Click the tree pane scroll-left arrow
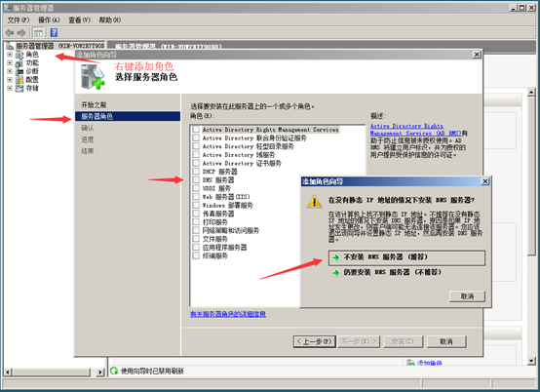The height and width of the screenshot is (392, 540). click(x=8, y=372)
